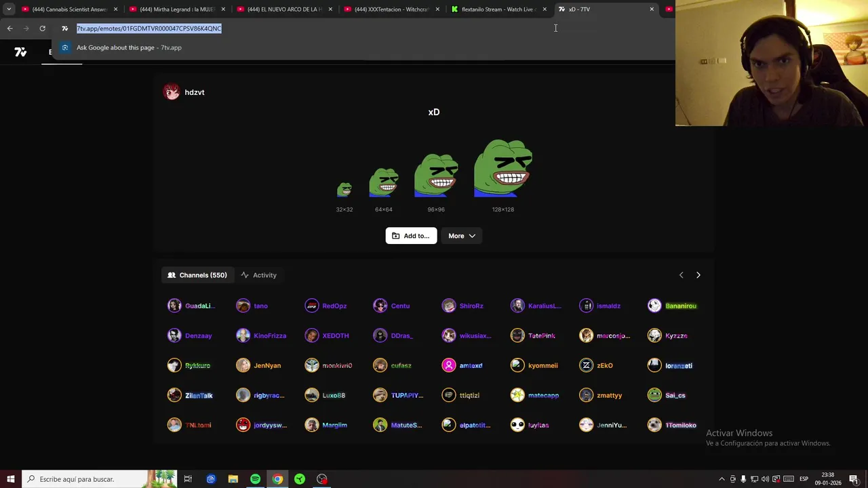
Task: Click the jordyysw... red face avatar
Action: (243, 425)
